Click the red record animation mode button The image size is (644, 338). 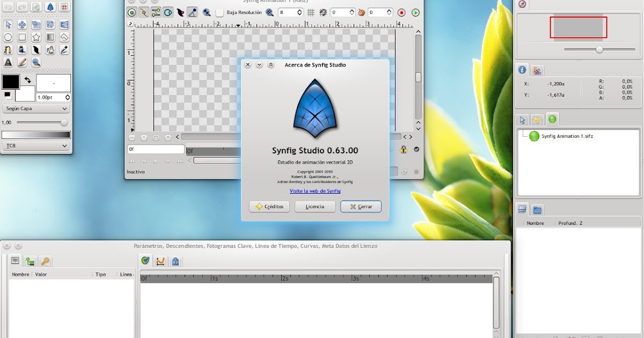[x=401, y=12]
